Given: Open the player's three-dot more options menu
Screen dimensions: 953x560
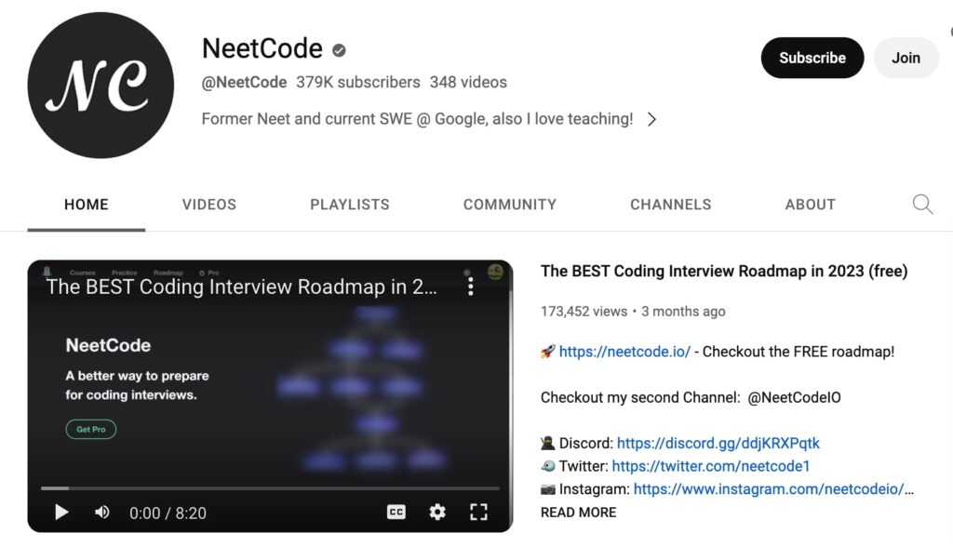Looking at the screenshot, I should (471, 286).
